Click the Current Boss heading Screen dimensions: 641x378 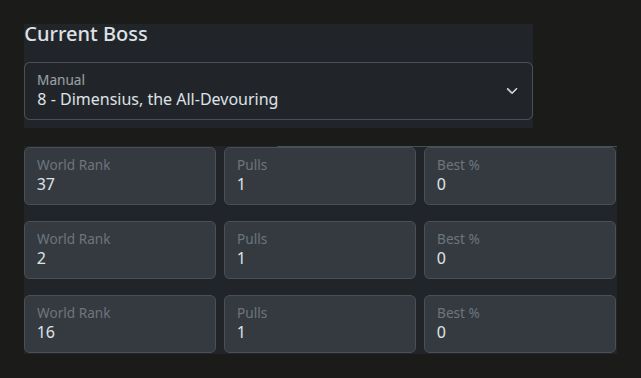(x=86, y=34)
